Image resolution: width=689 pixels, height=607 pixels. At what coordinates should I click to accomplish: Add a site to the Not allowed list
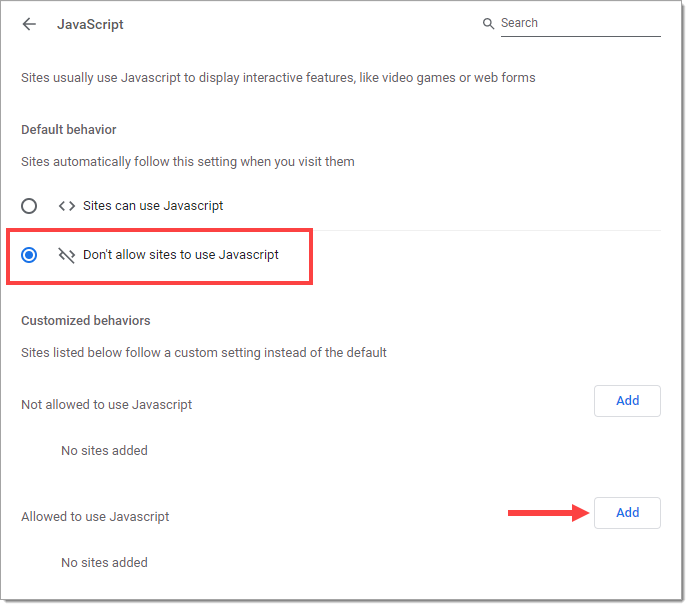(x=627, y=401)
